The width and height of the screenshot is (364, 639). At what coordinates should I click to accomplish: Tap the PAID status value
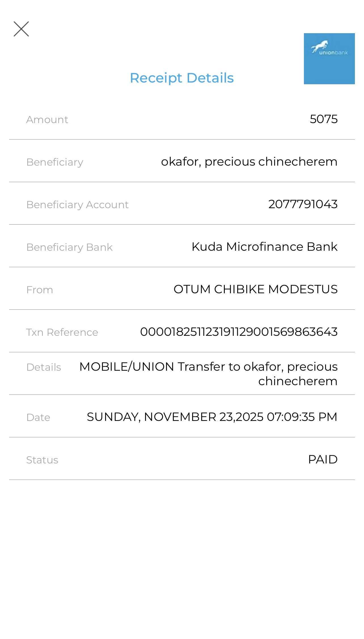tap(323, 459)
